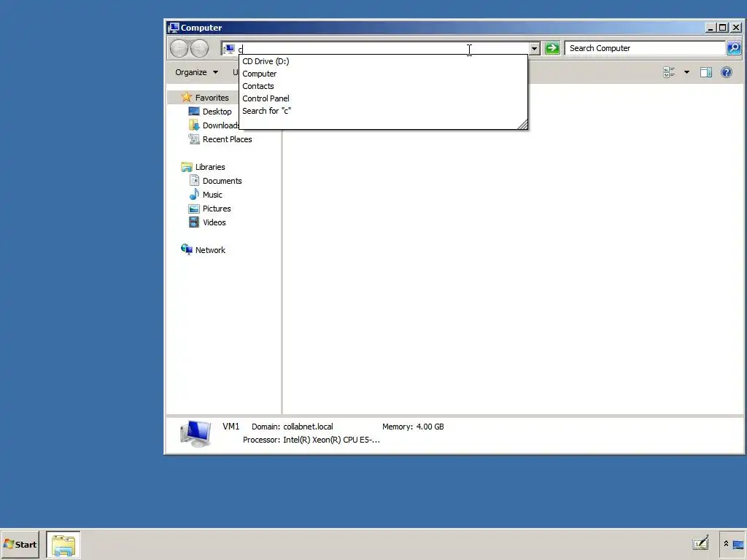Open the address bar history dropdown

535,49
